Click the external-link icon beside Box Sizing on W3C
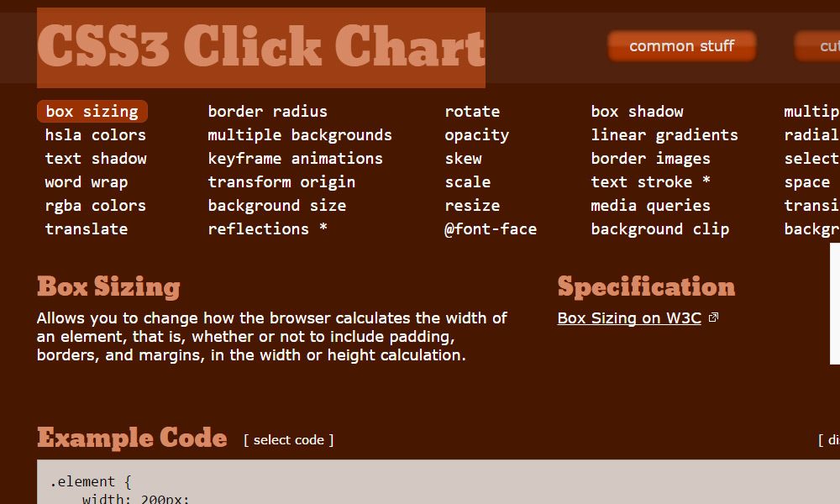Viewport: 840px width, 504px height. (713, 317)
